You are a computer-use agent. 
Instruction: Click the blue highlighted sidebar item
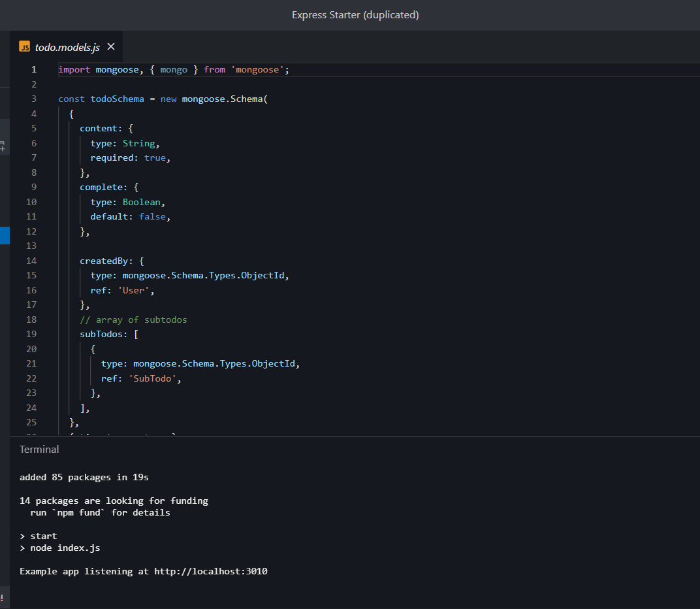[x=5, y=235]
